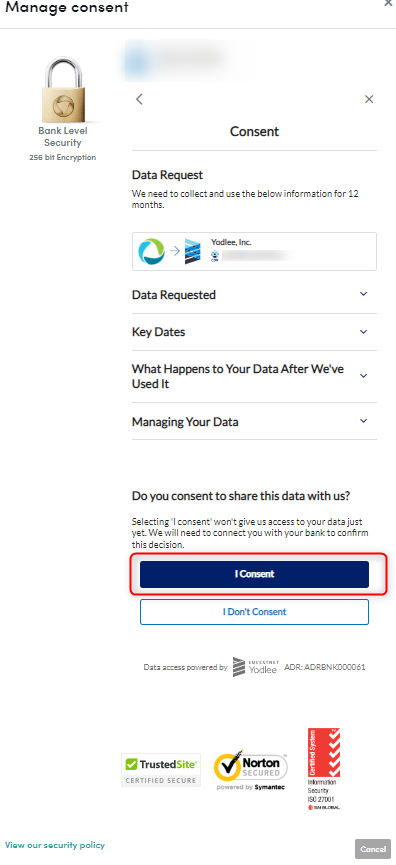The image size is (396, 865).
Task: Click the Cancel button
Action: (x=373, y=849)
